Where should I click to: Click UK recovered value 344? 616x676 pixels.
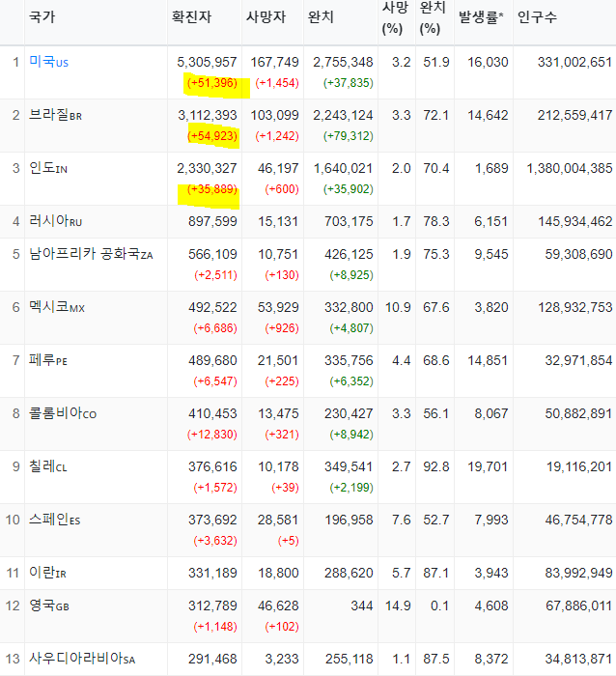tap(362, 606)
